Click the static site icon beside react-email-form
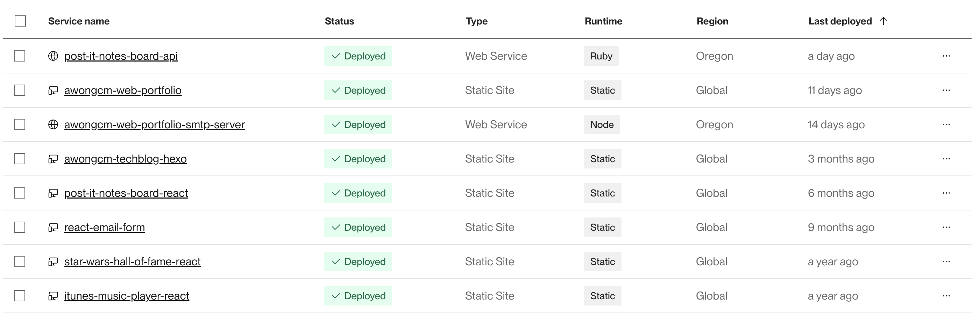This screenshot has width=980, height=323. click(53, 228)
